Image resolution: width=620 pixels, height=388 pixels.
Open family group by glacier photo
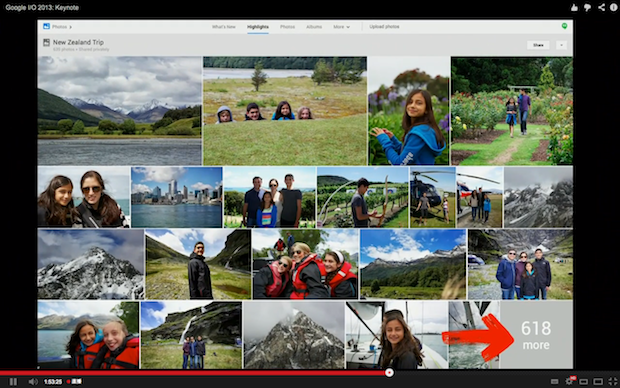[520, 264]
